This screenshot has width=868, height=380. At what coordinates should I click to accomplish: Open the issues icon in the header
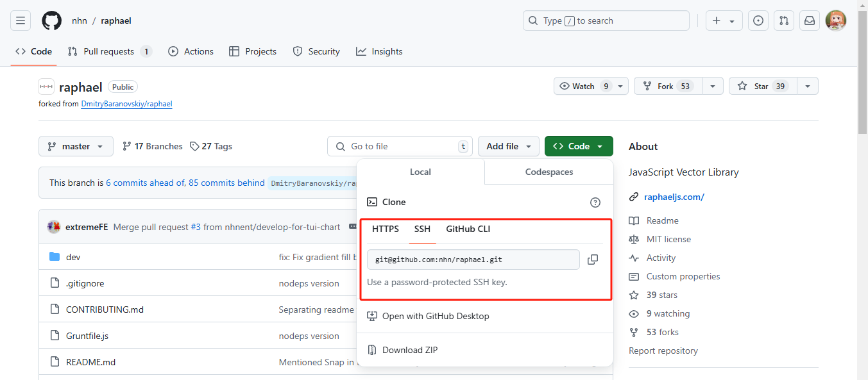758,21
